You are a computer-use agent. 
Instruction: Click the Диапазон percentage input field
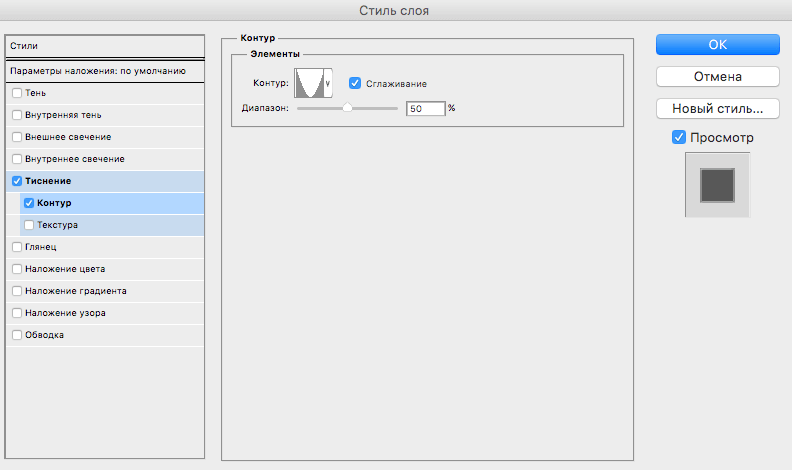425,108
